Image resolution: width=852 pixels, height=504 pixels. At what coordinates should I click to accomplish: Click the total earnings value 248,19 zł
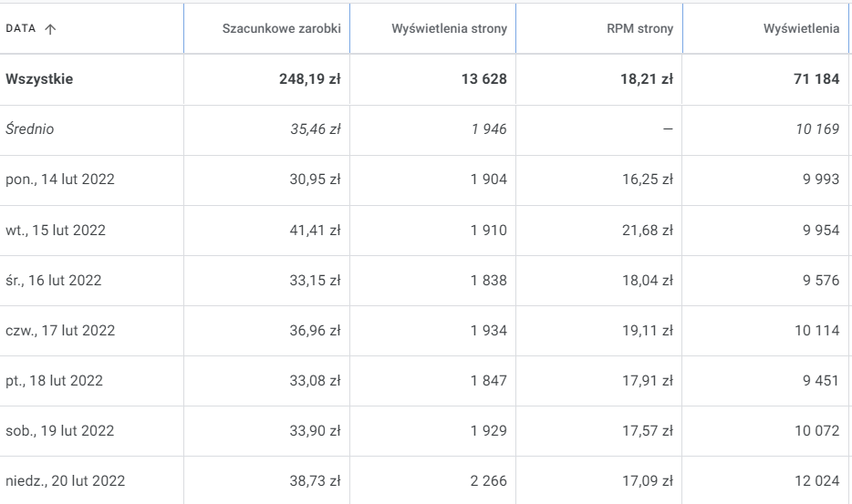pyautogui.click(x=309, y=79)
